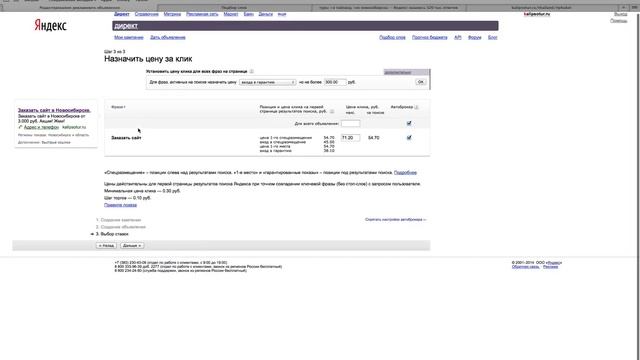This screenshot has width=640, height=360.
Task: Open Метрика in top navigation
Action: point(172,14)
